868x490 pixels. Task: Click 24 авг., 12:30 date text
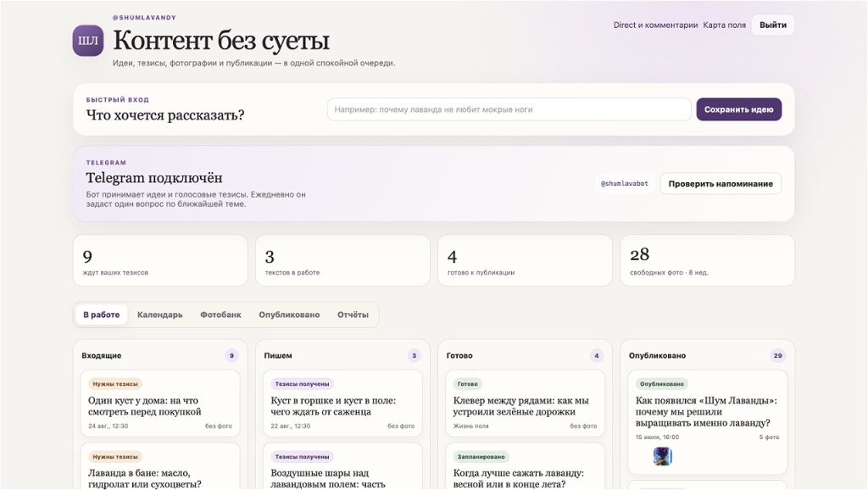click(x=108, y=426)
